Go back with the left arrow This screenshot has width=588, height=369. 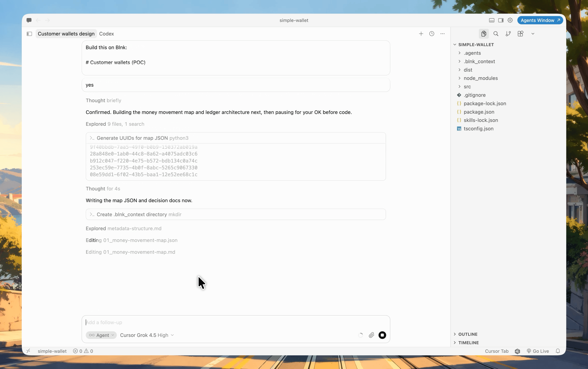(x=38, y=20)
